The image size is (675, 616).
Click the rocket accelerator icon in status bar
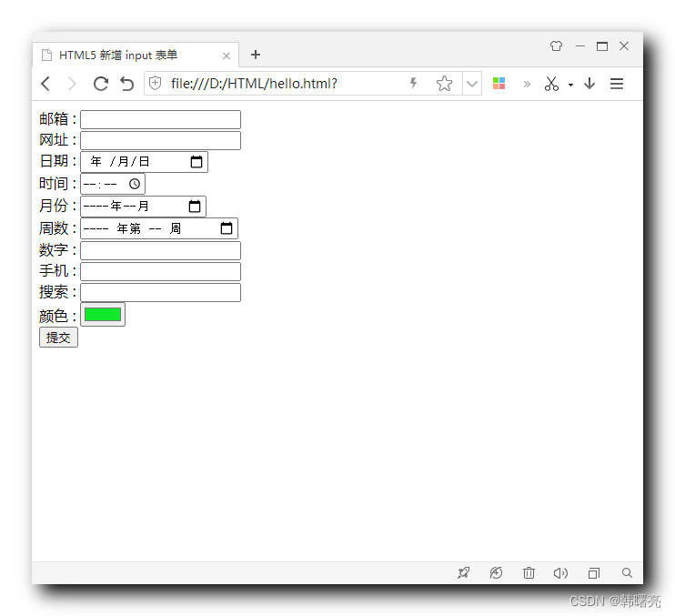(x=463, y=573)
